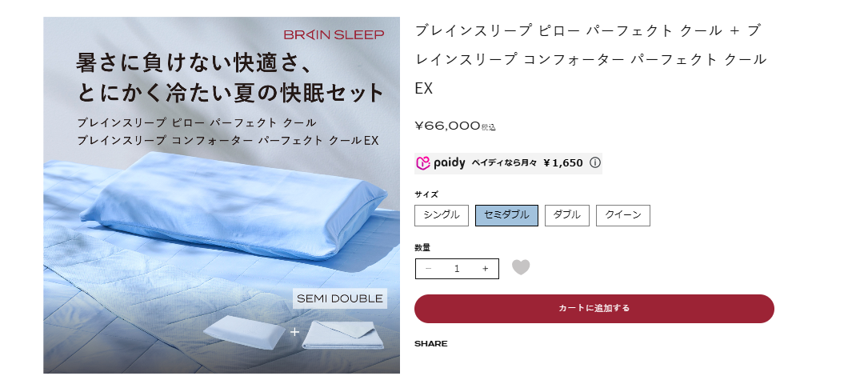The height and width of the screenshot is (392, 868).
Task: Increase quantity with the plus button
Action: pos(485,269)
